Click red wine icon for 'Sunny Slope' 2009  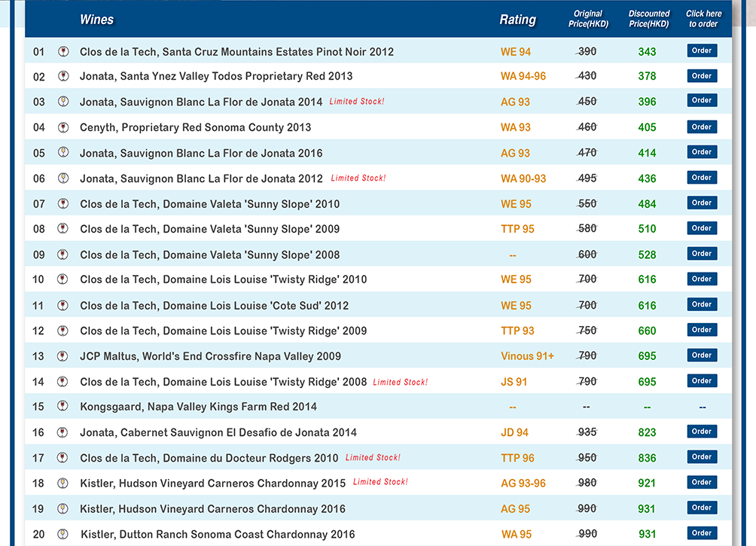[x=62, y=228]
